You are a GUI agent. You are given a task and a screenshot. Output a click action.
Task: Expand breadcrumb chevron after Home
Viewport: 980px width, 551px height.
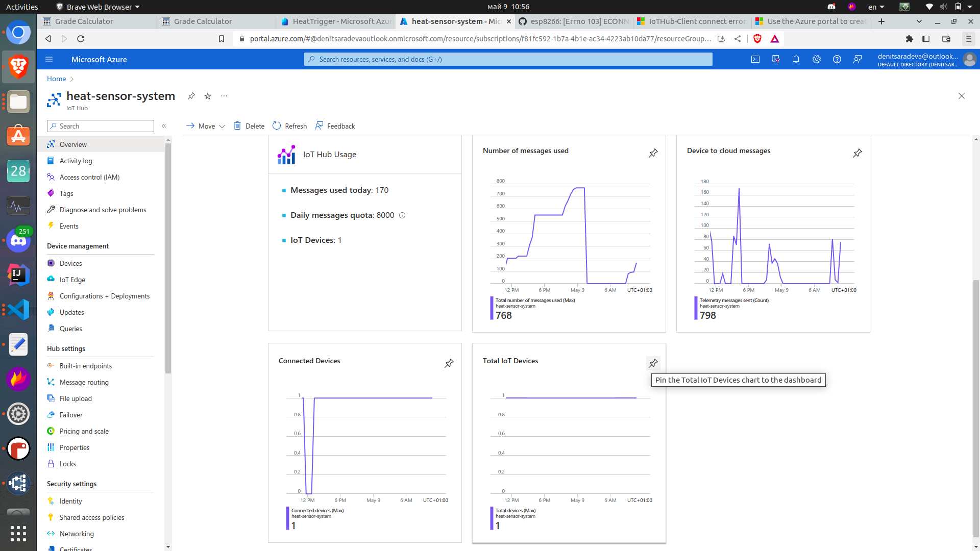pyautogui.click(x=72, y=79)
